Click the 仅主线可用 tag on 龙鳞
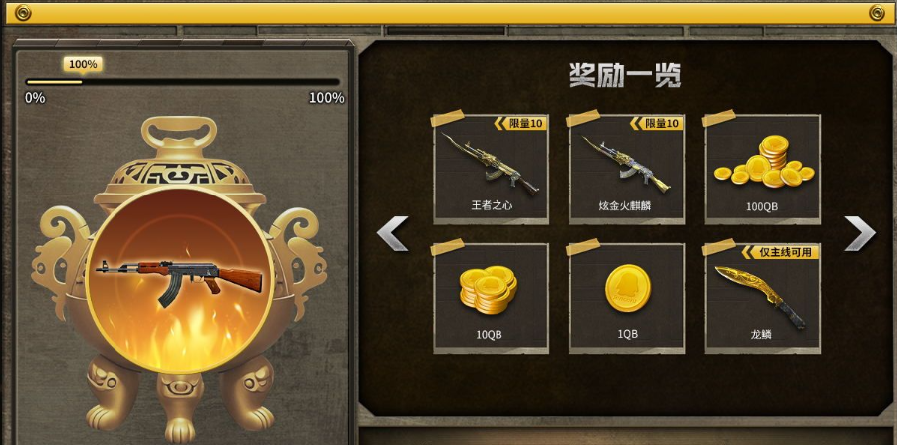The height and width of the screenshot is (445, 897). click(780, 252)
